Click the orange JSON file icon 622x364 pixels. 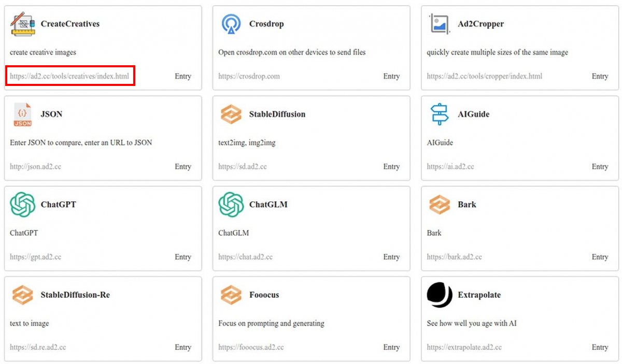tap(22, 114)
